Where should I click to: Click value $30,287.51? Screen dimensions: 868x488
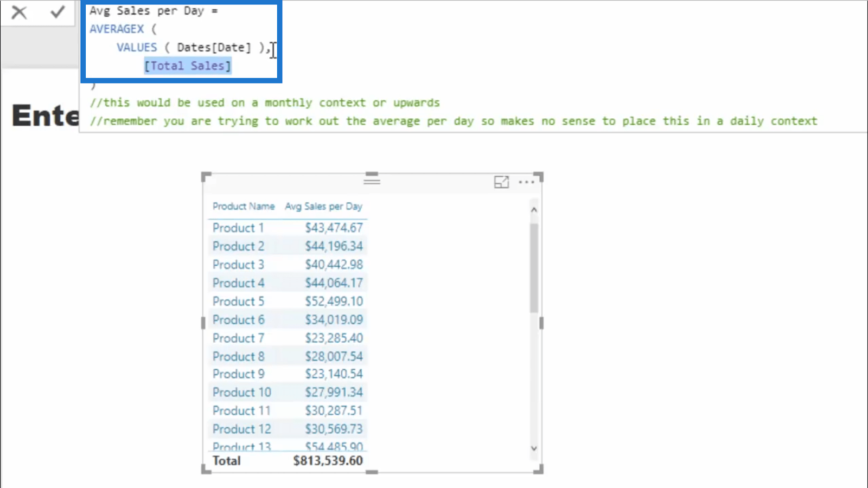tap(334, 411)
